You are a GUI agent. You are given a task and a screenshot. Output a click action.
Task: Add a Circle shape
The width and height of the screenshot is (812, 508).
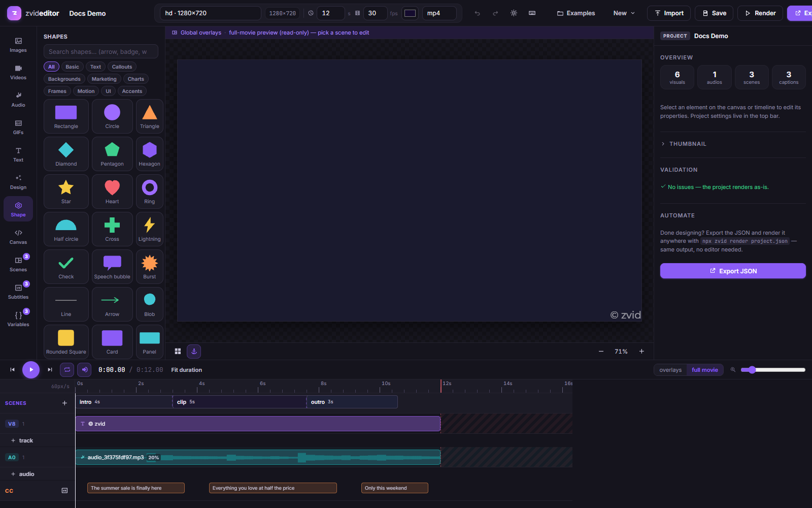(112, 116)
